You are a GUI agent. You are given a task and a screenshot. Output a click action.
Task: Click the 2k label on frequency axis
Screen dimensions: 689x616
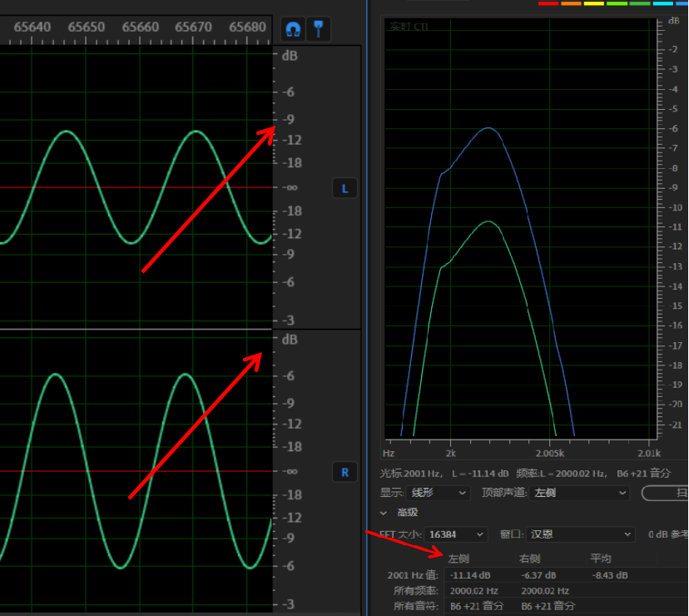(450, 454)
